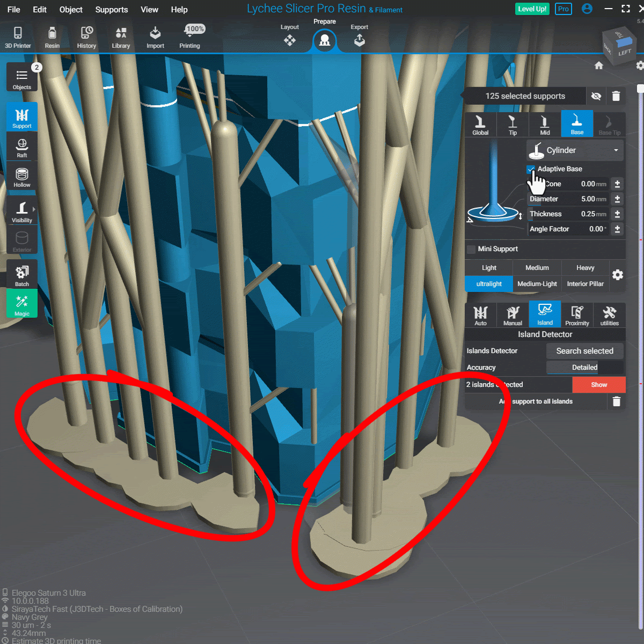Open the Hollow tool
Viewport: 644px width, 644px height.
pos(22,177)
